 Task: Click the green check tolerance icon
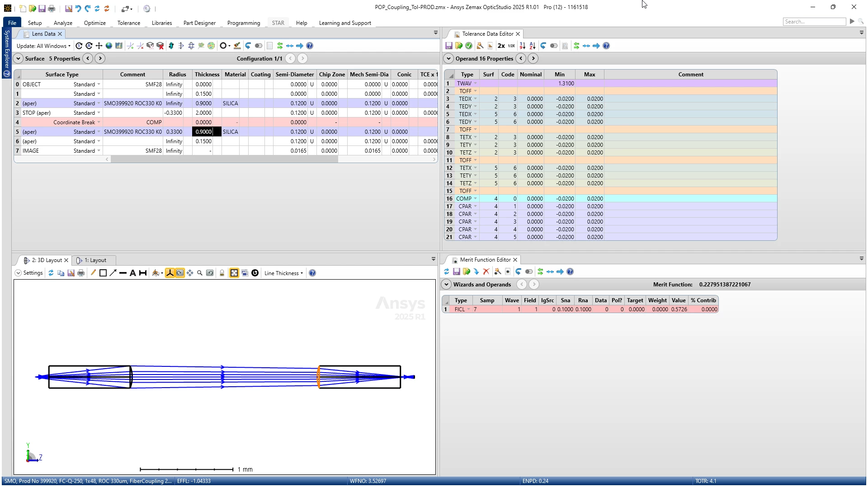pos(469,46)
